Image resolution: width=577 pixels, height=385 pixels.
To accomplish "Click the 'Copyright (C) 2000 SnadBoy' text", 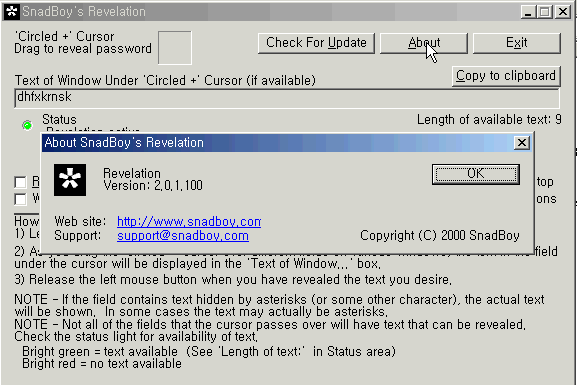I will pyautogui.click(x=440, y=236).
